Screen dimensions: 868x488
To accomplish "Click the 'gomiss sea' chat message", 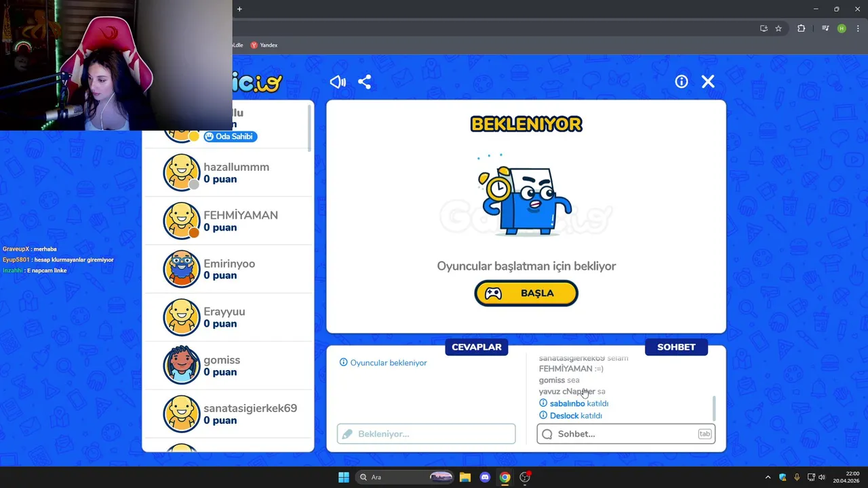I will pyautogui.click(x=559, y=380).
